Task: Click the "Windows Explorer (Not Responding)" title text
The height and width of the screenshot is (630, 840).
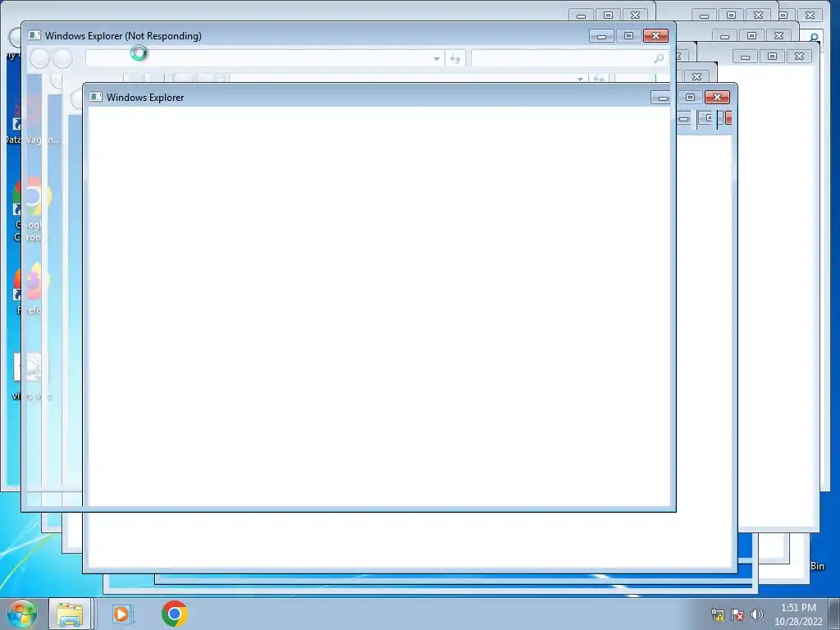Action: pos(123,36)
